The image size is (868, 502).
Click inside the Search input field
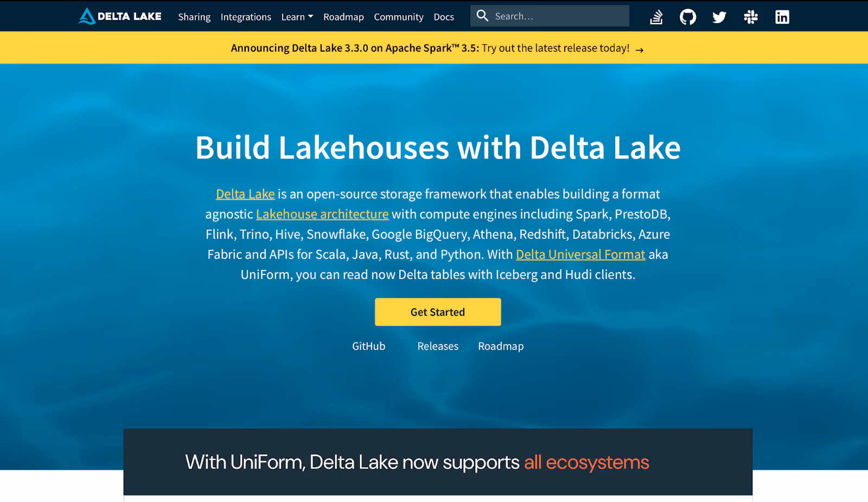553,16
